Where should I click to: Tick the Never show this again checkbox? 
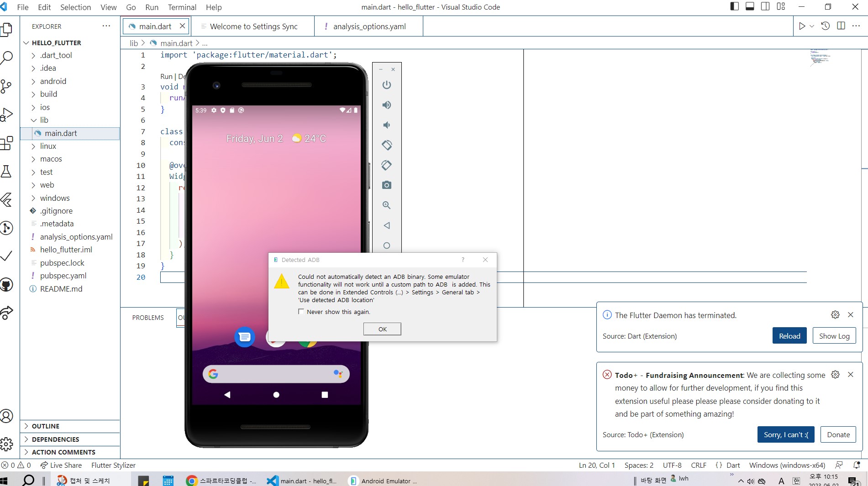pyautogui.click(x=301, y=312)
